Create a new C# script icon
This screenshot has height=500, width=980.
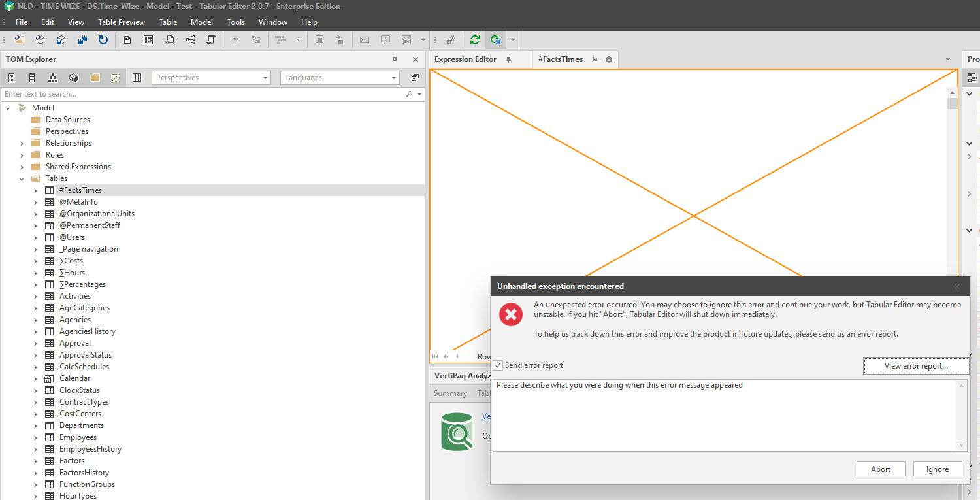211,40
